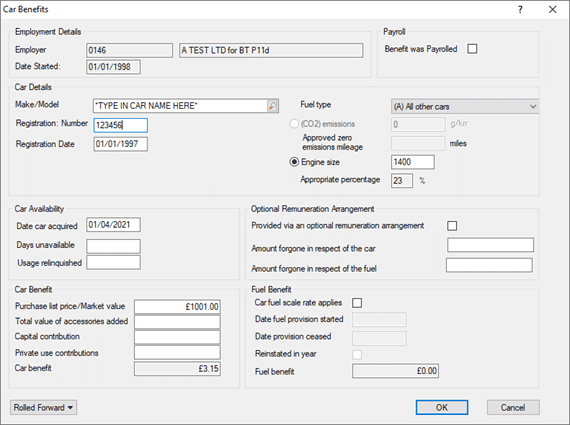Click the Usage relinquished field
The image size is (570, 425).
tap(113, 262)
